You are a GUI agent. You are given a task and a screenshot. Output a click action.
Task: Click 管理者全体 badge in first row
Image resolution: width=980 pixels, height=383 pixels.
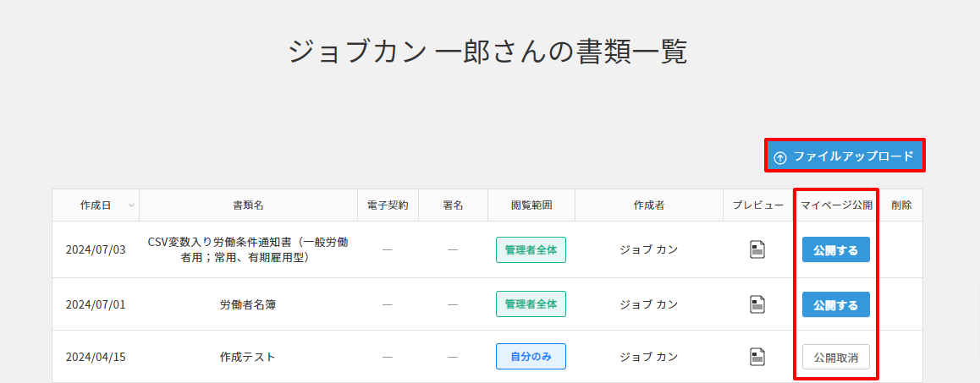tap(531, 250)
